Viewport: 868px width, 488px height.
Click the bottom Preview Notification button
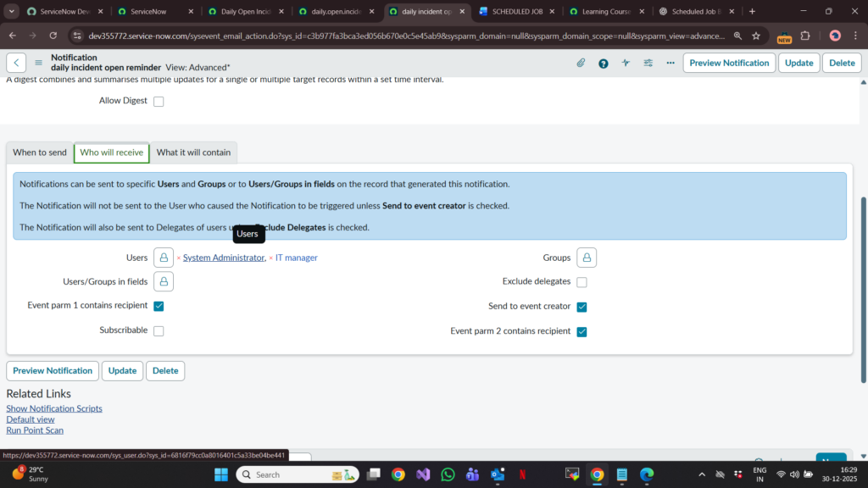pyautogui.click(x=53, y=371)
